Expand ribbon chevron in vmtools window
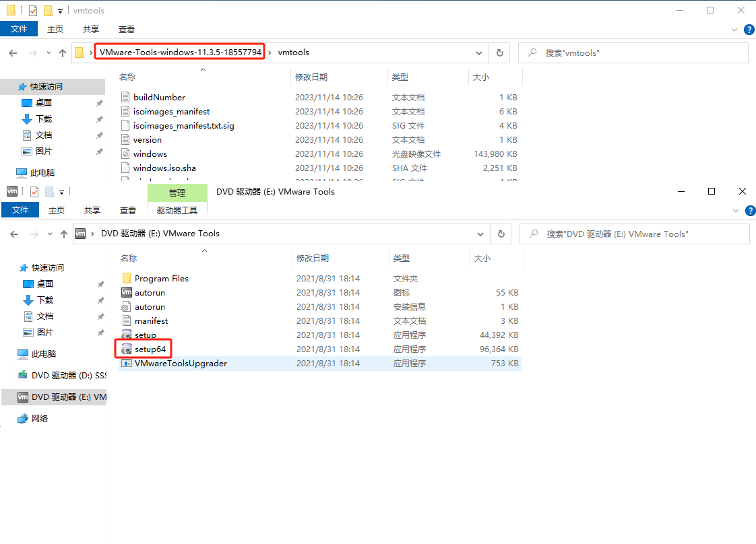This screenshot has height=544, width=756. coord(734,30)
